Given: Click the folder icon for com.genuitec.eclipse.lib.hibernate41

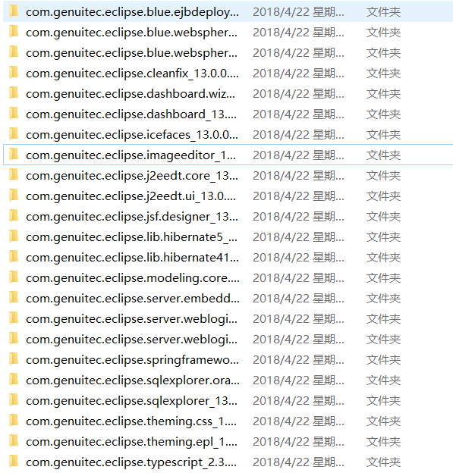Looking at the screenshot, I should (x=14, y=257).
